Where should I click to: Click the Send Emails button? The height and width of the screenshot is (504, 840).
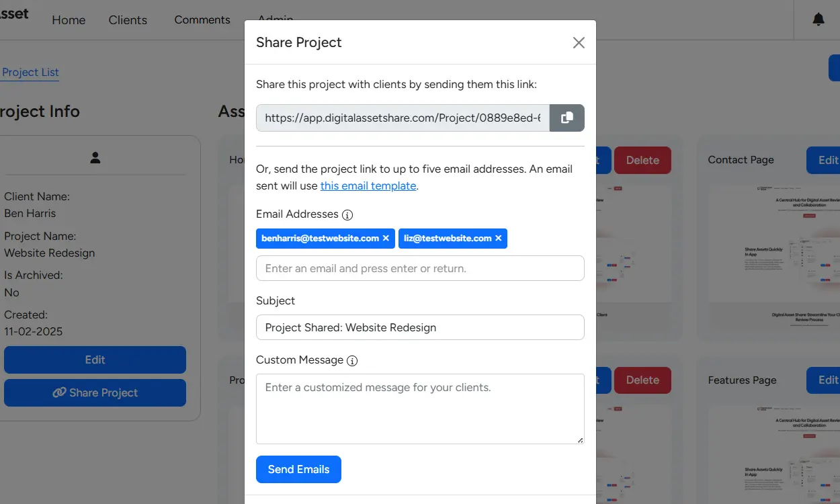[298, 469]
